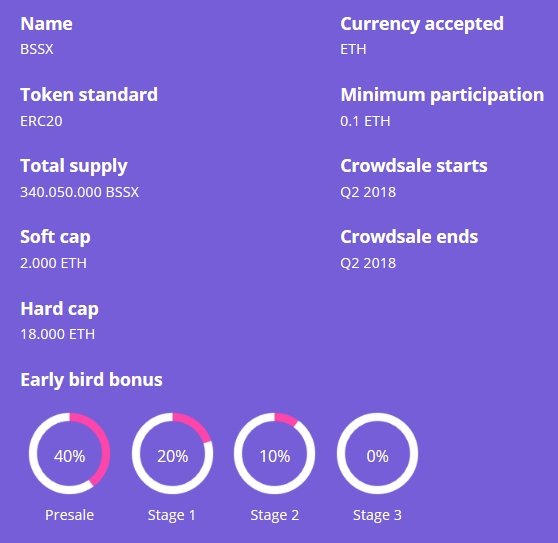Click the Stage 3 caption
Viewport: 558px width, 543px height.
coord(377,515)
